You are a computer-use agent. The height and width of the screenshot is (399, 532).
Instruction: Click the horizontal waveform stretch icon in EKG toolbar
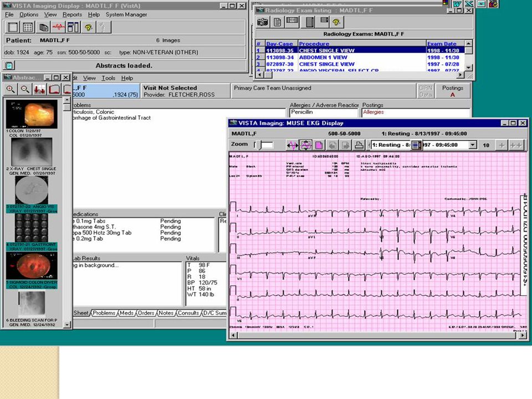(293, 145)
